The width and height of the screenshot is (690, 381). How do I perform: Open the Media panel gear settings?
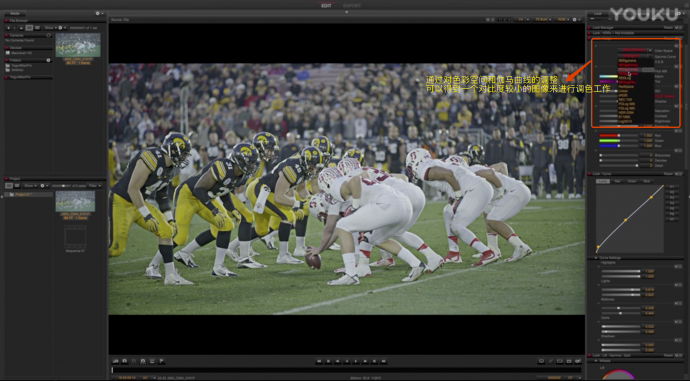[97, 14]
